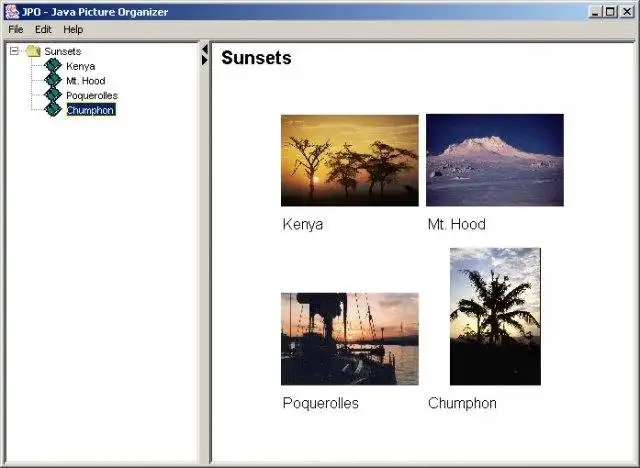640x468 pixels.
Task: Select the highlighted Chumphon tree entry
Action: (x=91, y=110)
